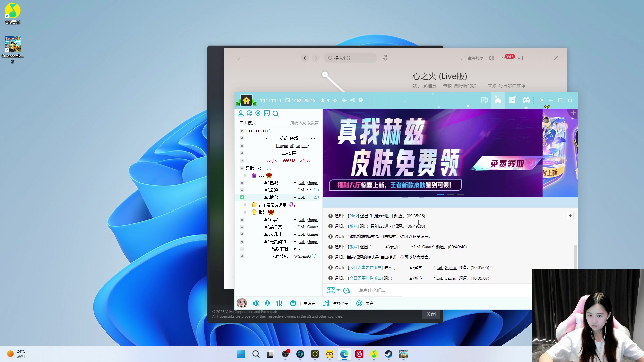Open the gamepad games tab
644x362 pixels.
click(x=526, y=100)
